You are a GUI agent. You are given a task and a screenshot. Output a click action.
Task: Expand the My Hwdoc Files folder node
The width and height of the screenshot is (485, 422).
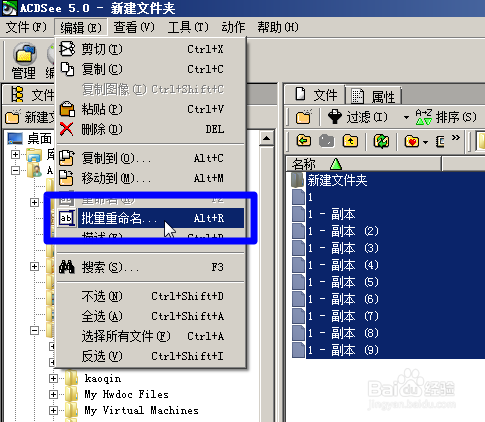click(x=53, y=394)
